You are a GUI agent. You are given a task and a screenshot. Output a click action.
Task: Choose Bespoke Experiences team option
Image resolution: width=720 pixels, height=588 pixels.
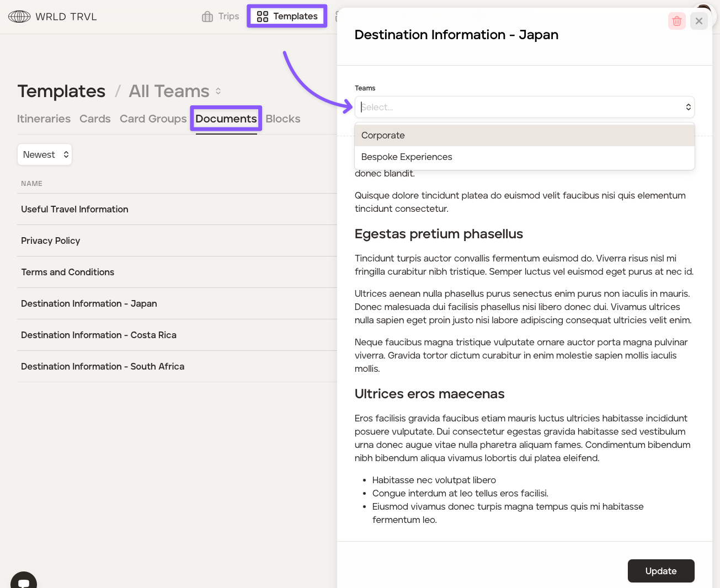[x=407, y=157]
